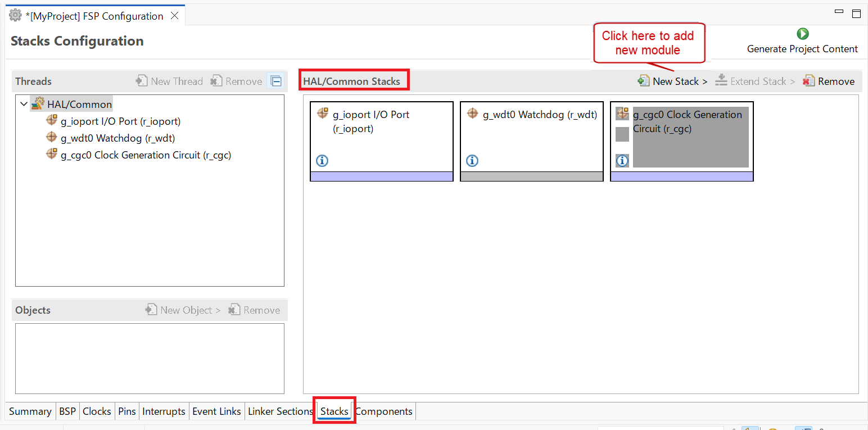Click the icon beside g_wdt0 in Threads tree
This screenshot has height=430, width=868.
pyautogui.click(x=52, y=137)
